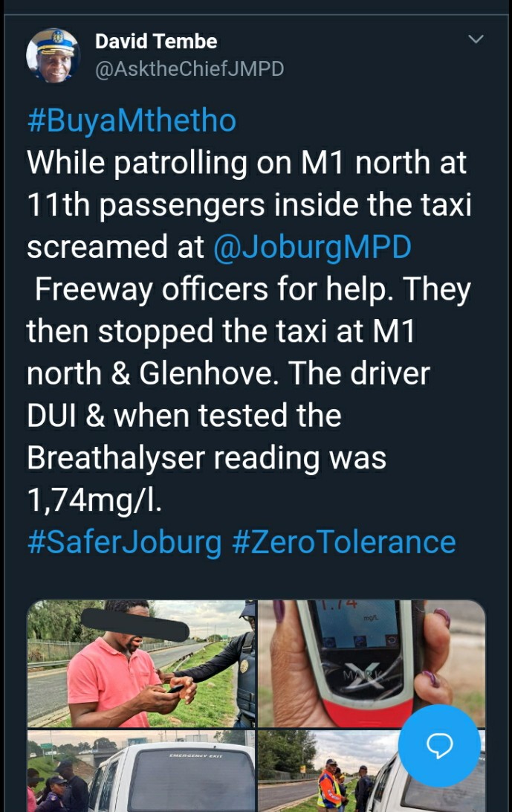Open photo of man in pink shirt
Viewport: 512px width, 812px height.
pyautogui.click(x=140, y=664)
